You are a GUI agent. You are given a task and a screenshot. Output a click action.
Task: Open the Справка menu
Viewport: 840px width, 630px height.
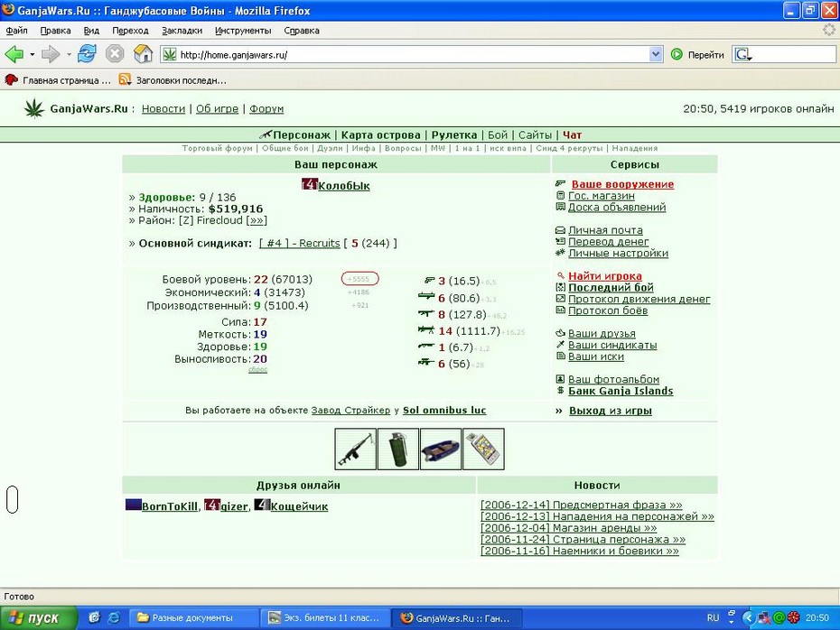click(x=302, y=31)
